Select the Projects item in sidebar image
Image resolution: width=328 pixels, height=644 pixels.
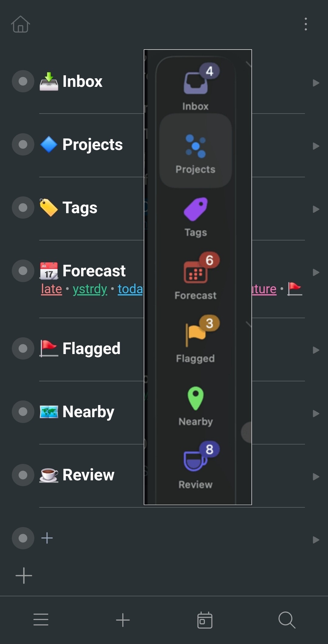(x=196, y=151)
